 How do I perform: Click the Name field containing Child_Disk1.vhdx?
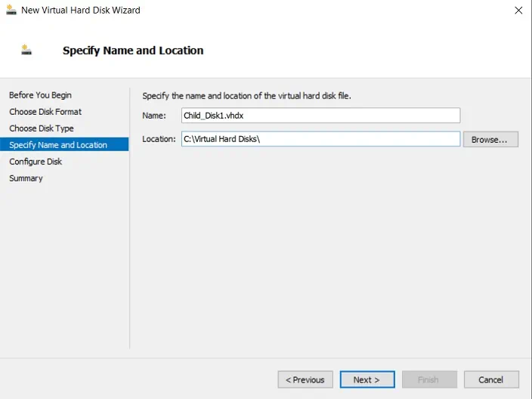pyautogui.click(x=320, y=116)
